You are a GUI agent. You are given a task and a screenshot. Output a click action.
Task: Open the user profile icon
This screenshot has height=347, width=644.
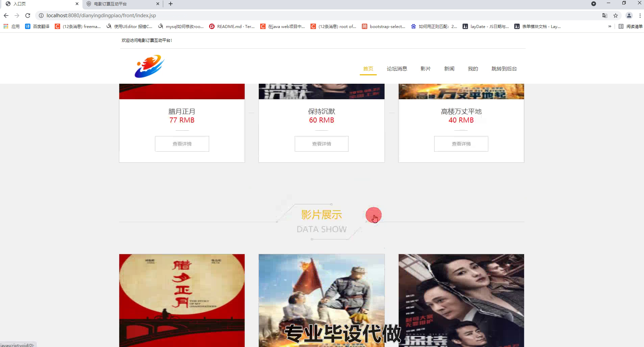click(x=629, y=16)
